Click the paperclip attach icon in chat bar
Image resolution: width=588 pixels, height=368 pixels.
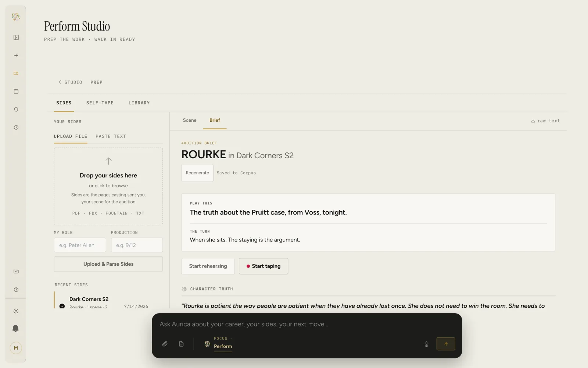[165, 344]
